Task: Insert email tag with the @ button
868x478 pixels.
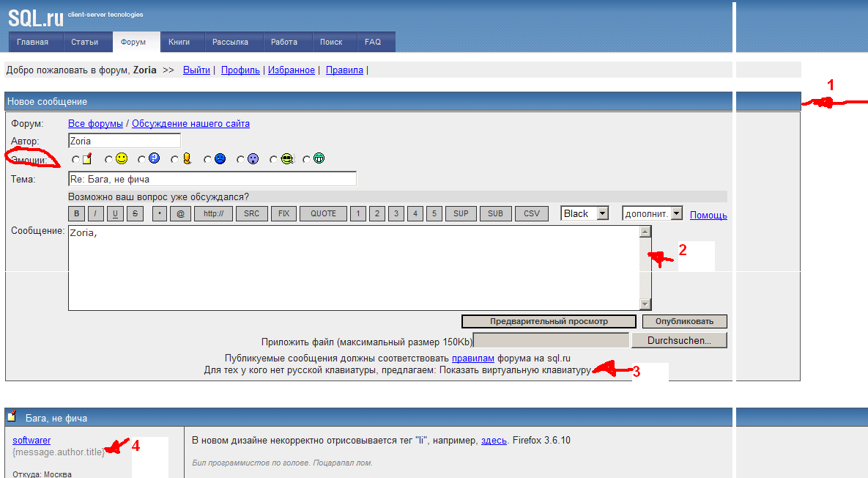Action: pyautogui.click(x=181, y=214)
